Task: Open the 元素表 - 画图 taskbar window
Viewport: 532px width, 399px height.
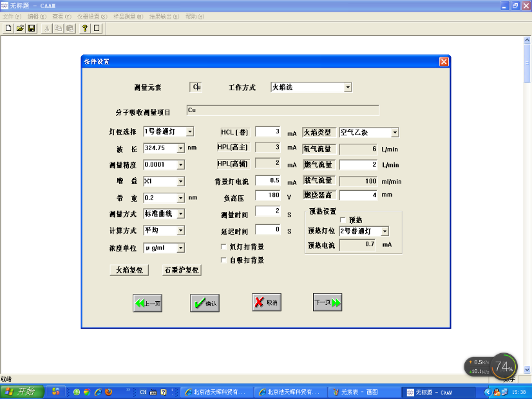Action: point(361,391)
